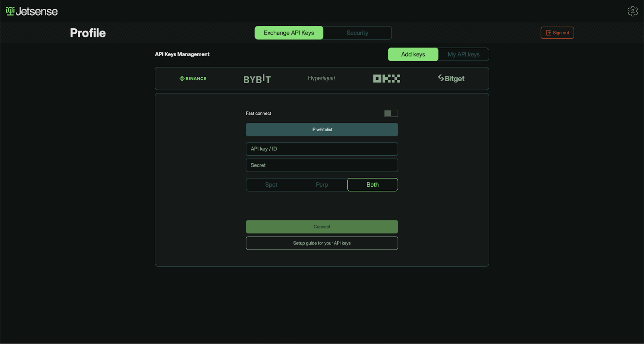Enable the Fast connect toggle
Viewport: 644px width, 344px height.
[391, 113]
